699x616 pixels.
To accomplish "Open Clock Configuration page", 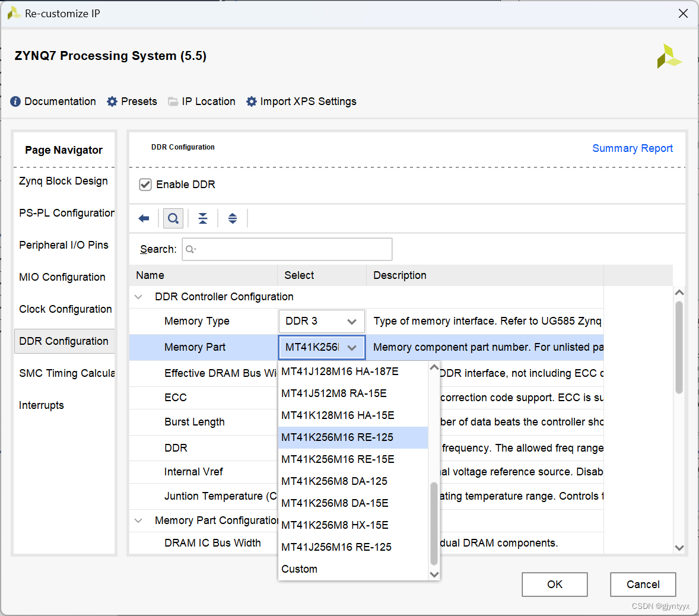I will pos(65,309).
